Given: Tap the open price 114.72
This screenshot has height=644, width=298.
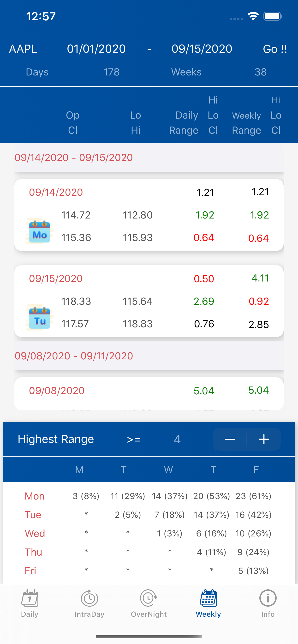Looking at the screenshot, I should [x=76, y=215].
